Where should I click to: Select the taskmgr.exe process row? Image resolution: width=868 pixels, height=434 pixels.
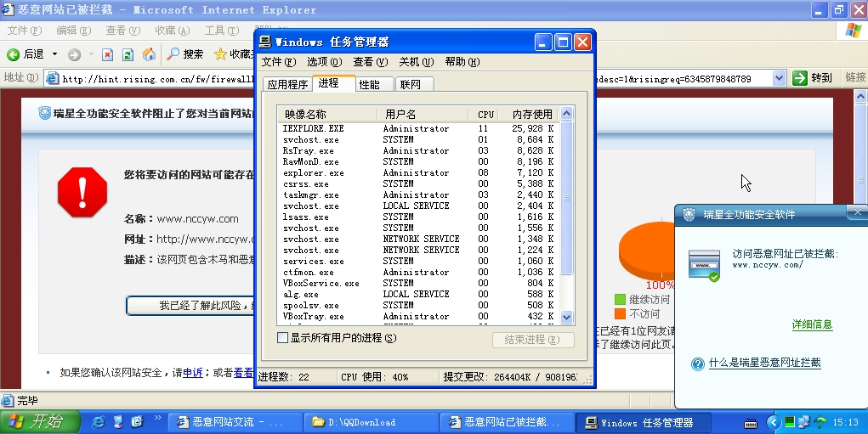(x=418, y=194)
